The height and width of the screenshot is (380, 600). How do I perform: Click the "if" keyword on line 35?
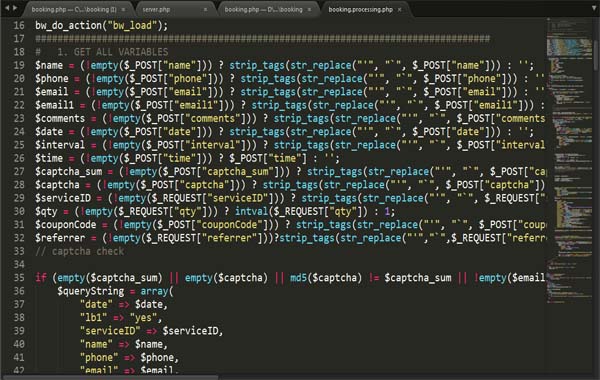[41, 277]
